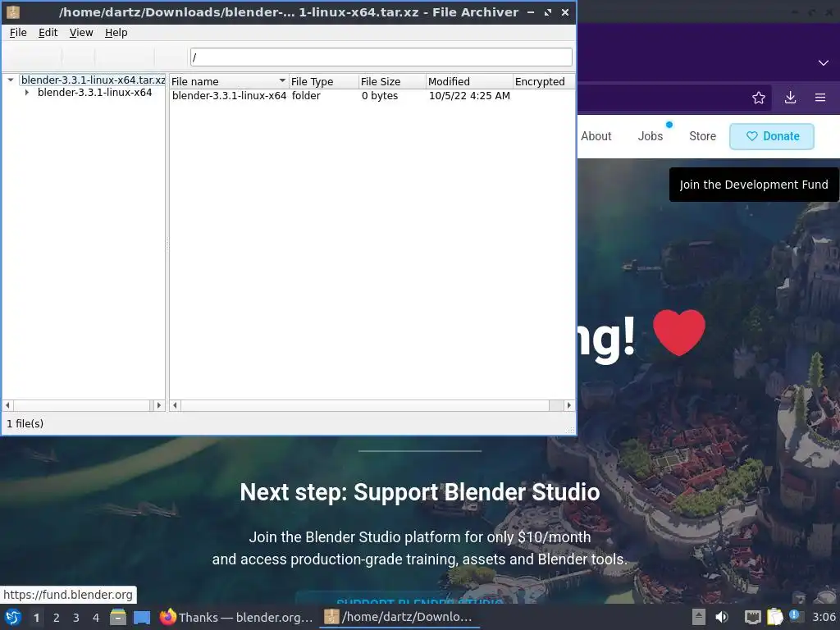Open the LXQt application menu icon

(x=13, y=617)
